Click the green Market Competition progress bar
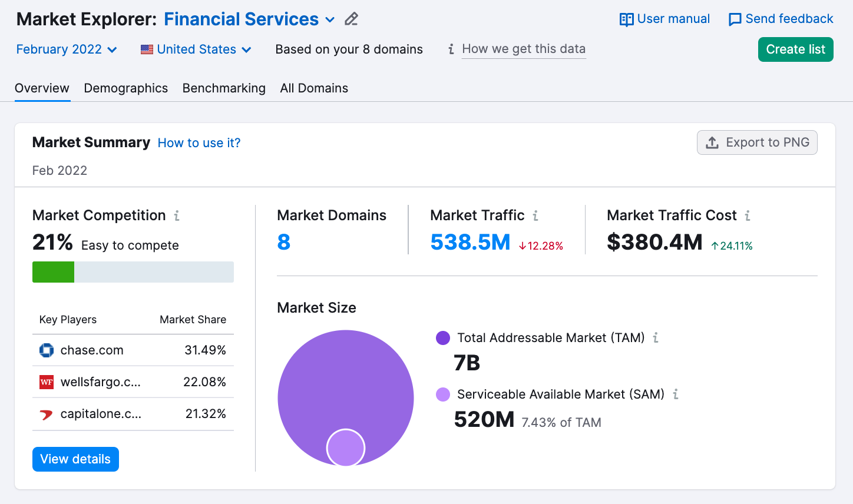 click(54, 272)
